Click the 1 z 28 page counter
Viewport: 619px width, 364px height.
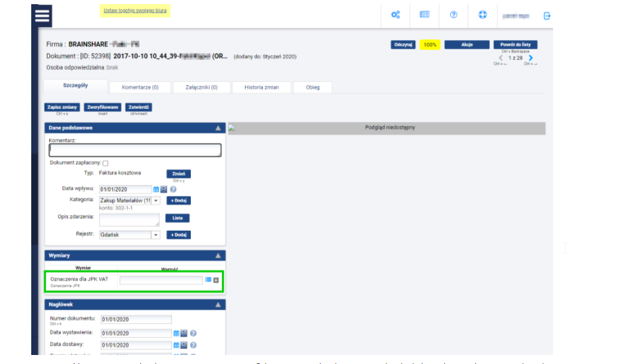516,58
